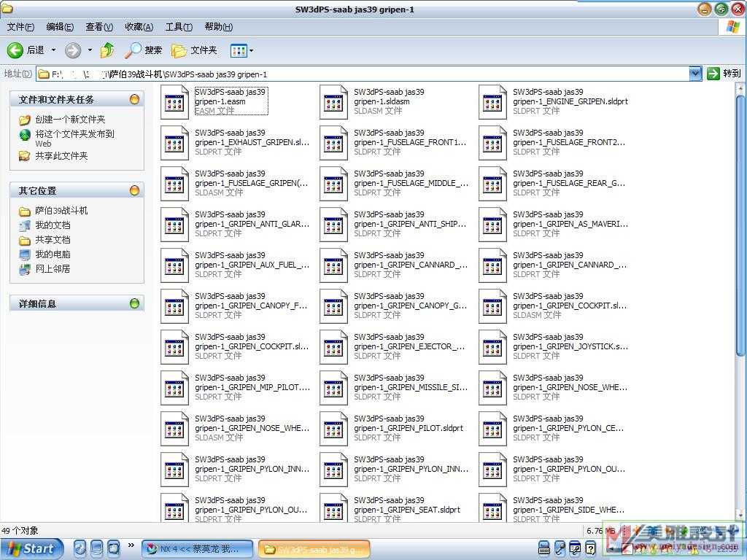
Task: Click the 转到 Go button
Action: (724, 74)
